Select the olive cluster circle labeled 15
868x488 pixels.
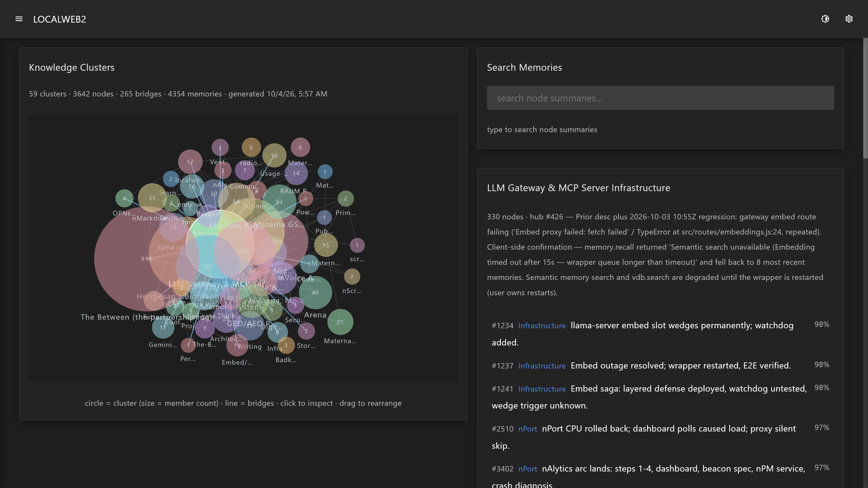(x=326, y=245)
